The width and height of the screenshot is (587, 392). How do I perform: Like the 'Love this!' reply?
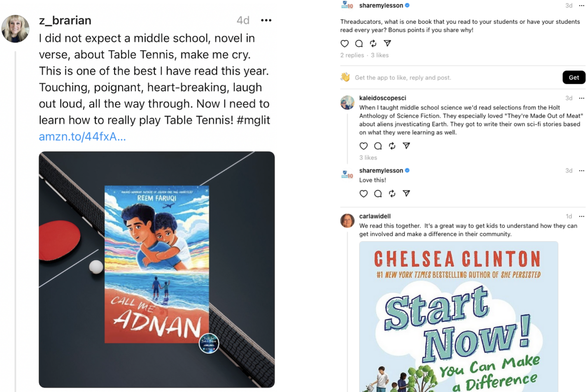[364, 193]
